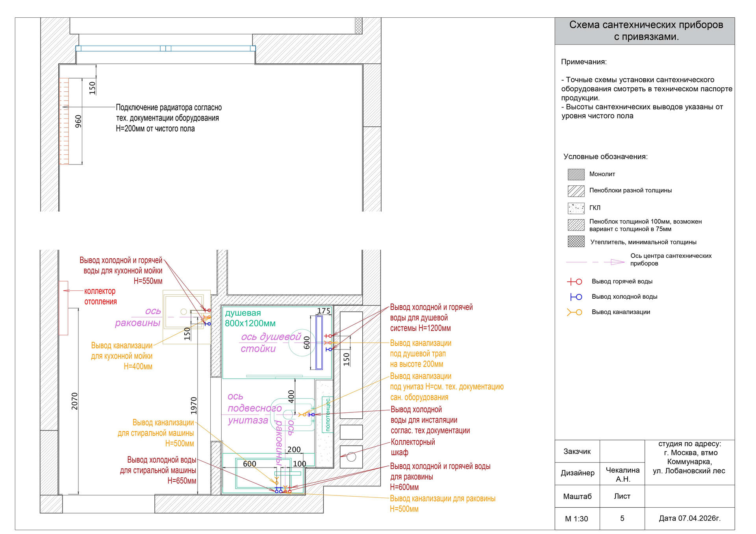This screenshot has width=756, height=534.
Task: Click the circle in the collector cabinet
Action: pos(352,457)
